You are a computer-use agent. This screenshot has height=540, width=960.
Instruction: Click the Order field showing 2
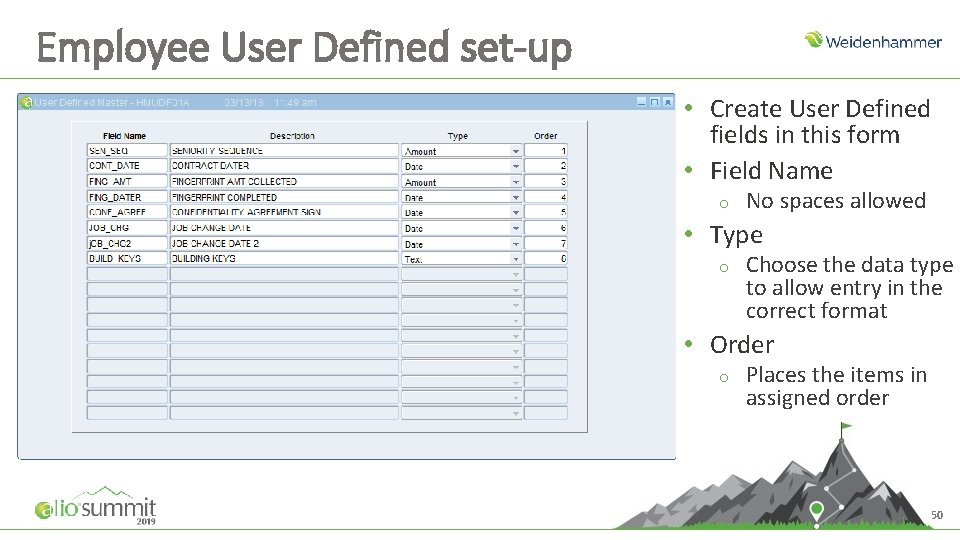pyautogui.click(x=546, y=166)
